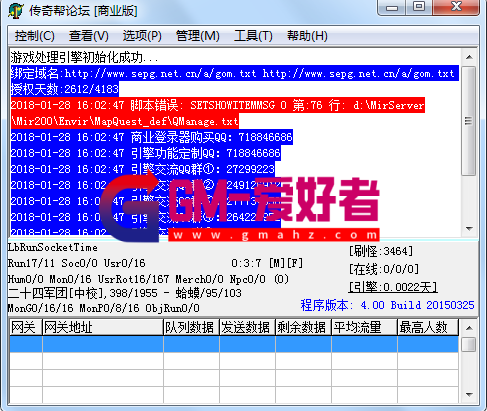Click the [引擎:0.0022天] underlined label
Screen dimensions: 487x411
[x=393, y=287]
